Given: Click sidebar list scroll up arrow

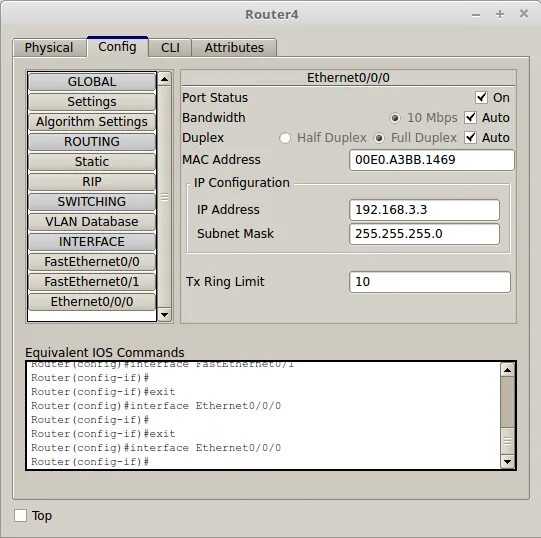Looking at the screenshot, I should coord(165,79).
